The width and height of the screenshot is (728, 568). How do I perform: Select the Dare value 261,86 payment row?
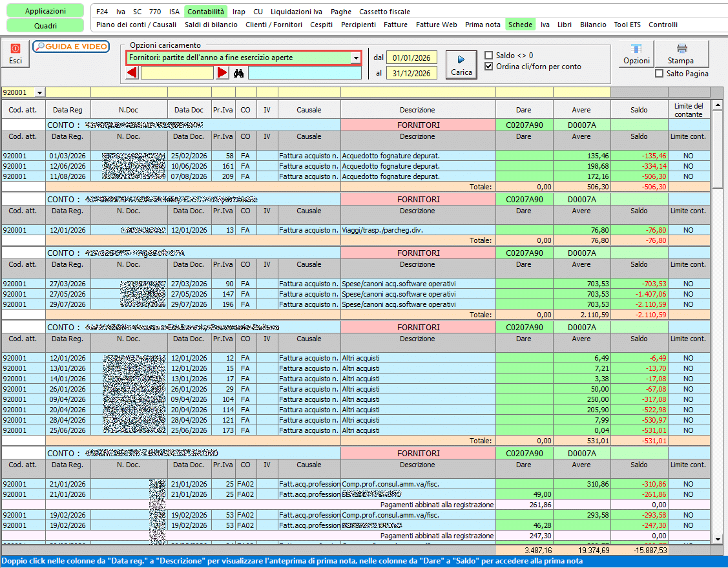pos(524,505)
